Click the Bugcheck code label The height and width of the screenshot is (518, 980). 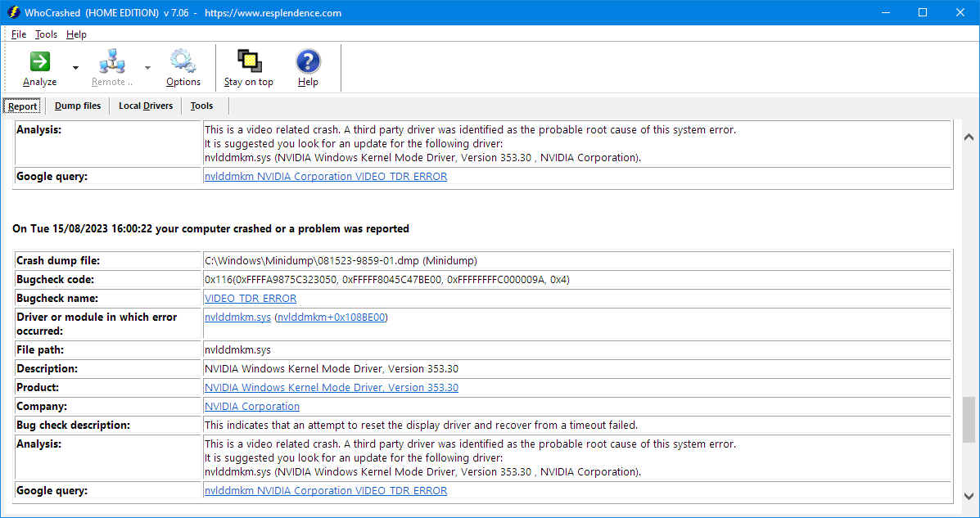click(x=56, y=279)
